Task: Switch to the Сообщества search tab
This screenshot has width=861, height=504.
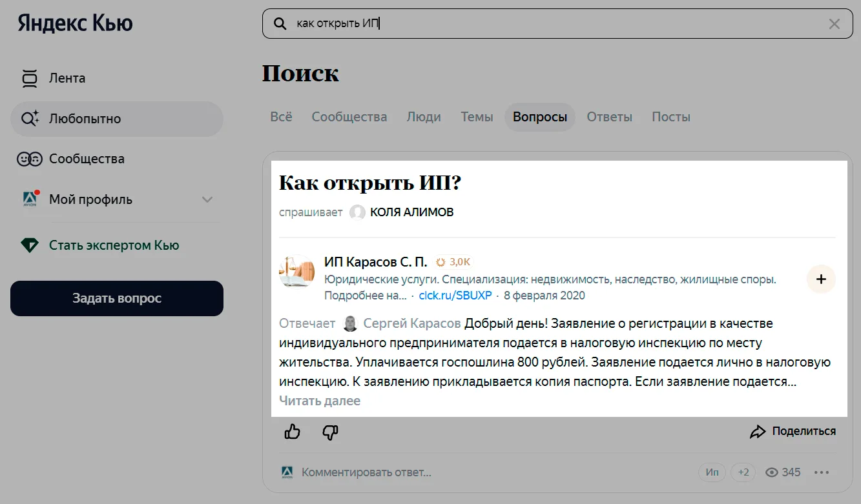Action: coord(349,117)
